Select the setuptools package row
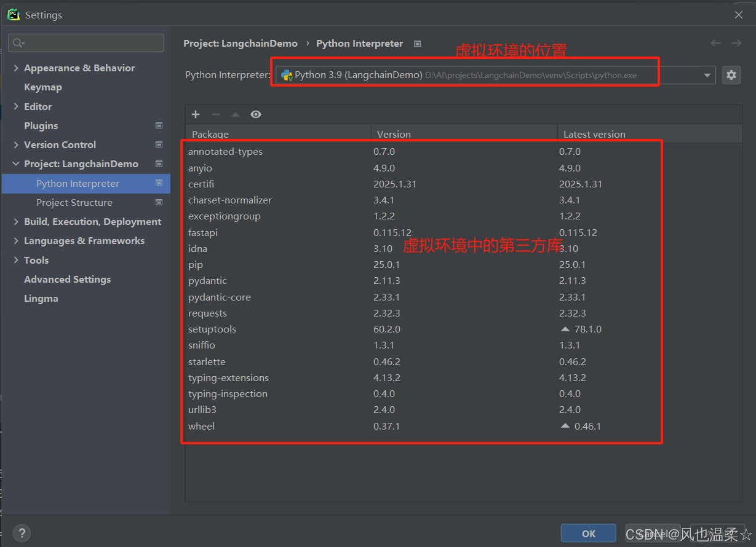 464,329
